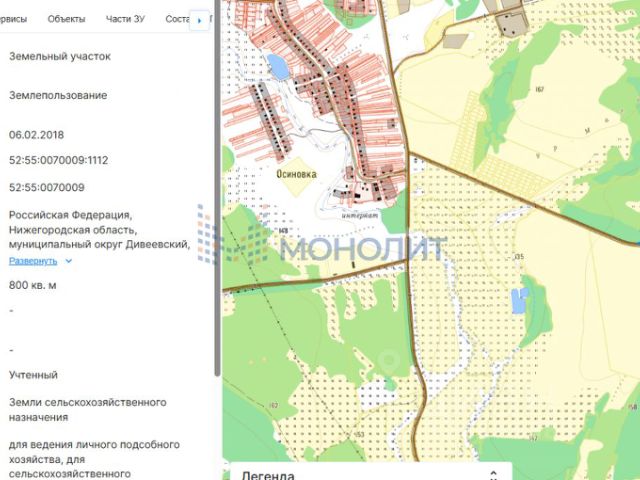
Task: Click the интернат label on the map
Action: coord(360,215)
